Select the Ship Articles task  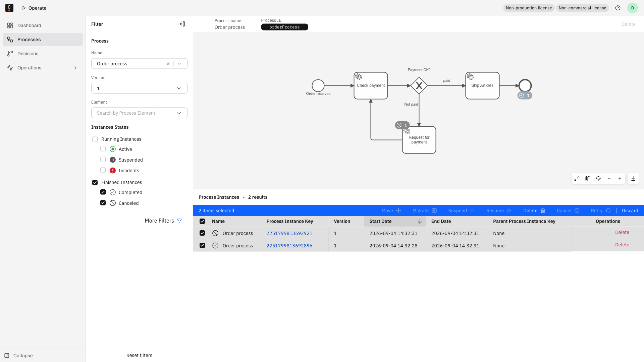(482, 86)
